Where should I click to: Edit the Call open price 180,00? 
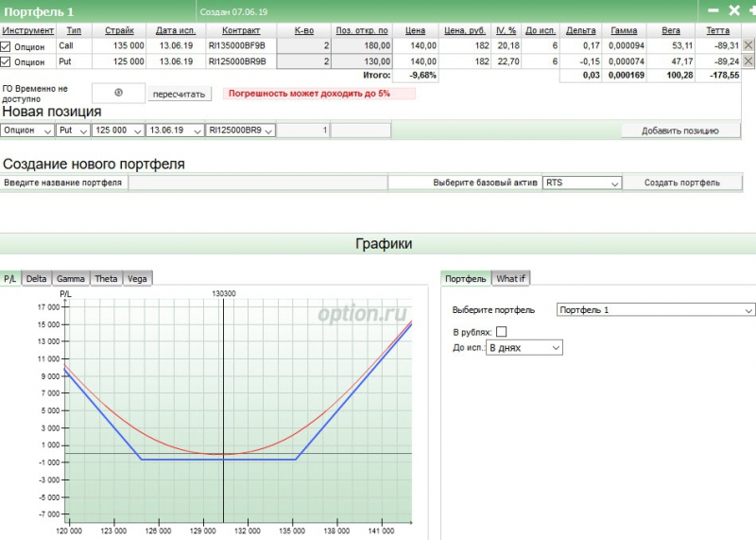pyautogui.click(x=362, y=45)
